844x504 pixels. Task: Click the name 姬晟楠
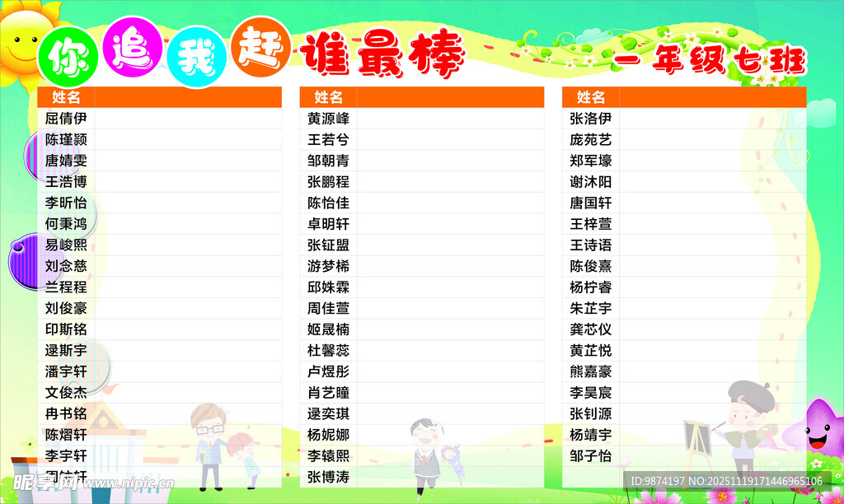328,329
